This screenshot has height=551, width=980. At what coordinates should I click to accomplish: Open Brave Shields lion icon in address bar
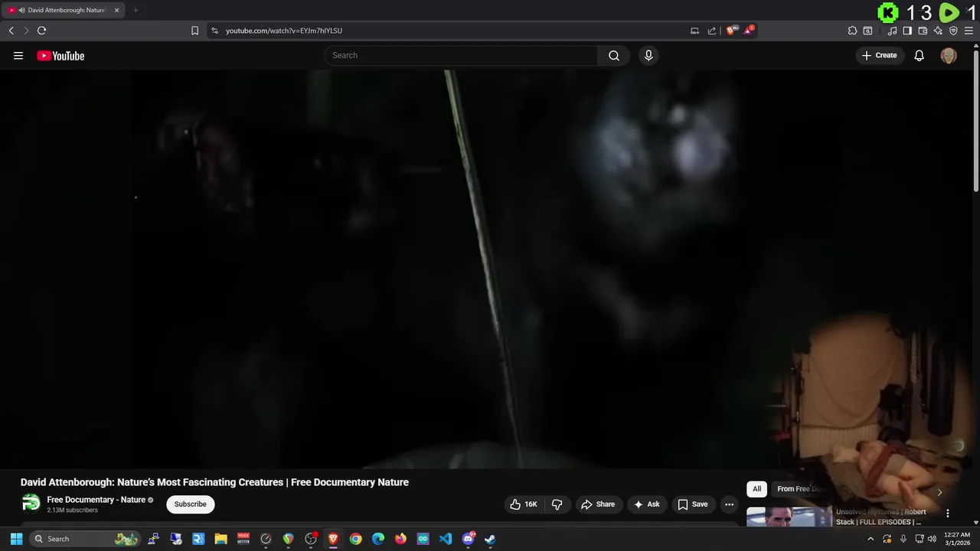coord(731,31)
